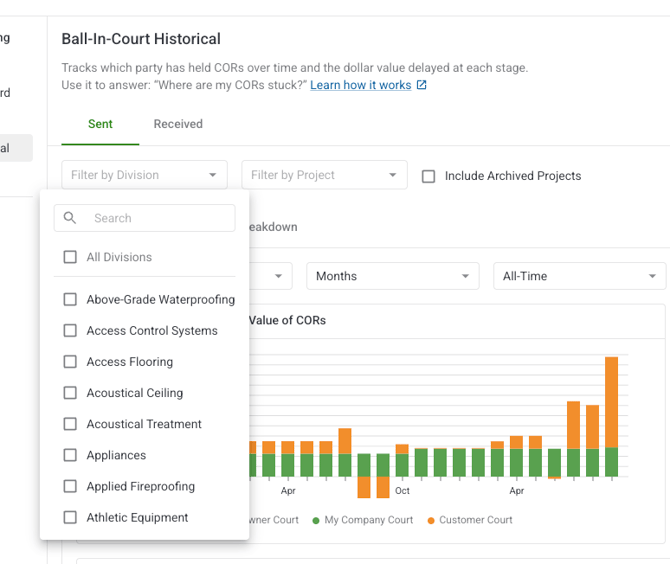Click the Above-Grade Waterproofing label

[x=161, y=300]
